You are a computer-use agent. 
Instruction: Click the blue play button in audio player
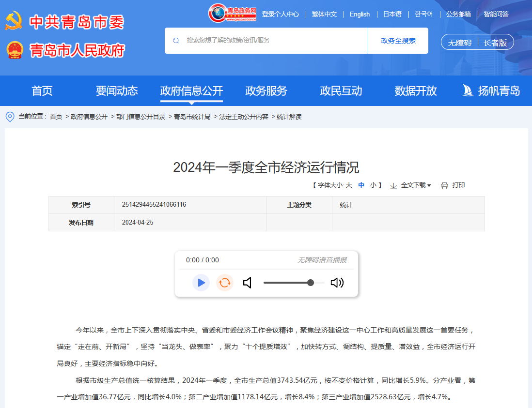click(201, 283)
